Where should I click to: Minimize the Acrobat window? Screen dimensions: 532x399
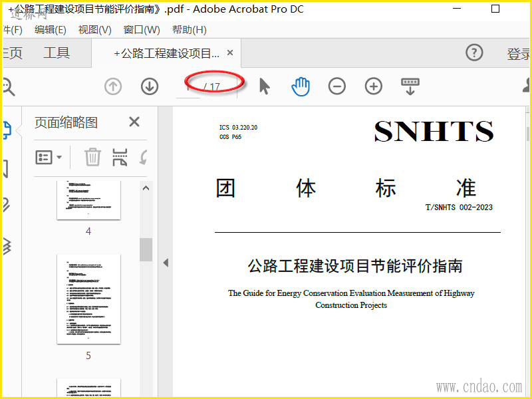pos(457,9)
